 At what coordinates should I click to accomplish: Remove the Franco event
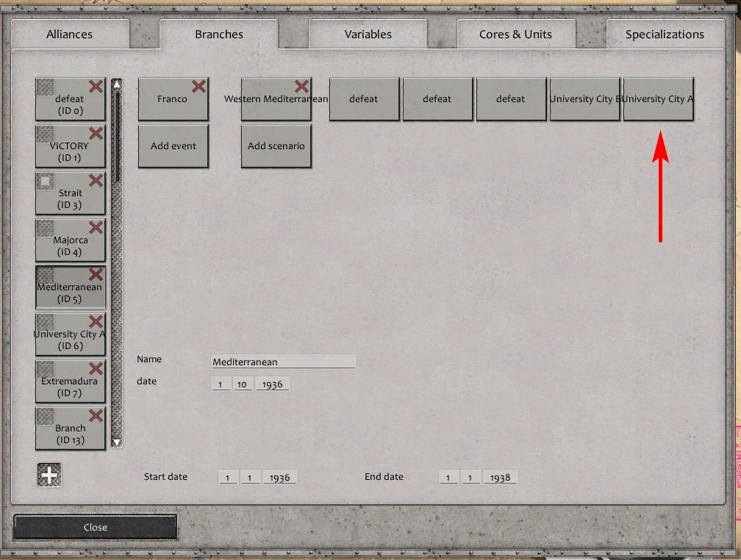(x=199, y=87)
